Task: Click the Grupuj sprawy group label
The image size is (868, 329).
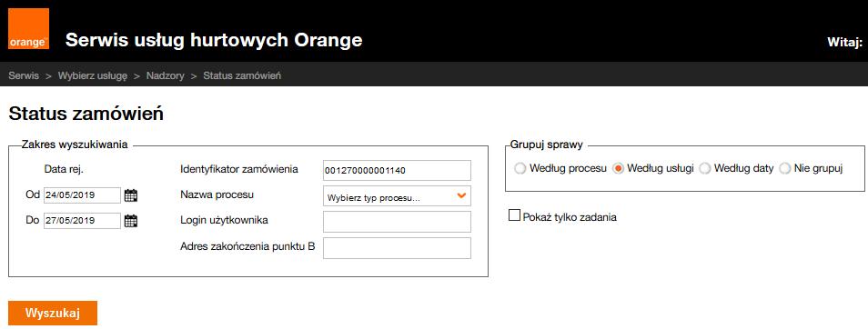Action: point(547,145)
